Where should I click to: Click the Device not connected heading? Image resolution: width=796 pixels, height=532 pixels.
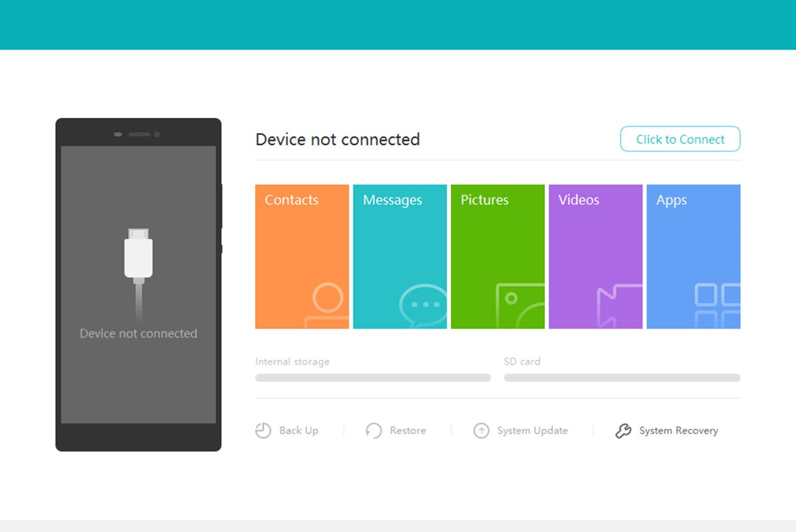point(338,139)
